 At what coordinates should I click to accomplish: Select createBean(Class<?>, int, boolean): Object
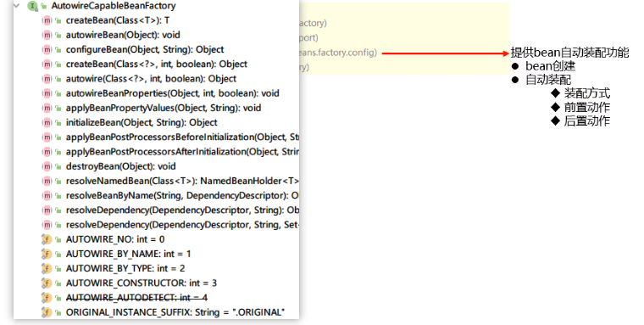tap(157, 64)
